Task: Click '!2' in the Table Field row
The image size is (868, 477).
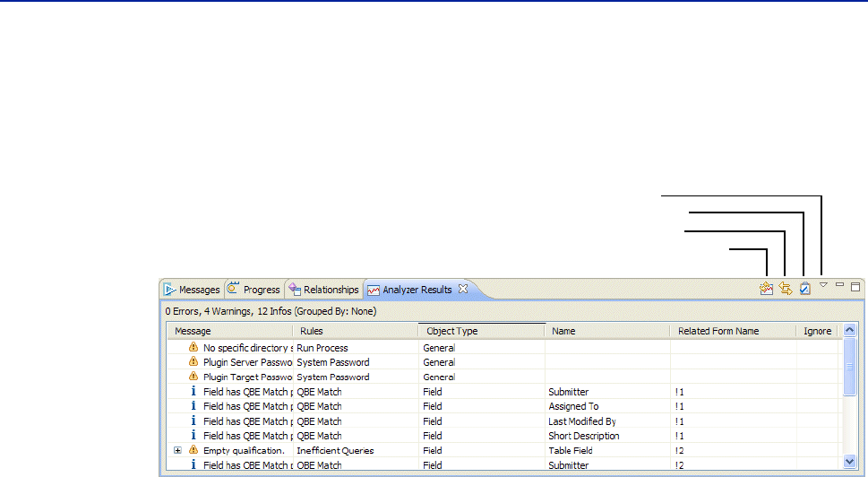Action: point(679,450)
